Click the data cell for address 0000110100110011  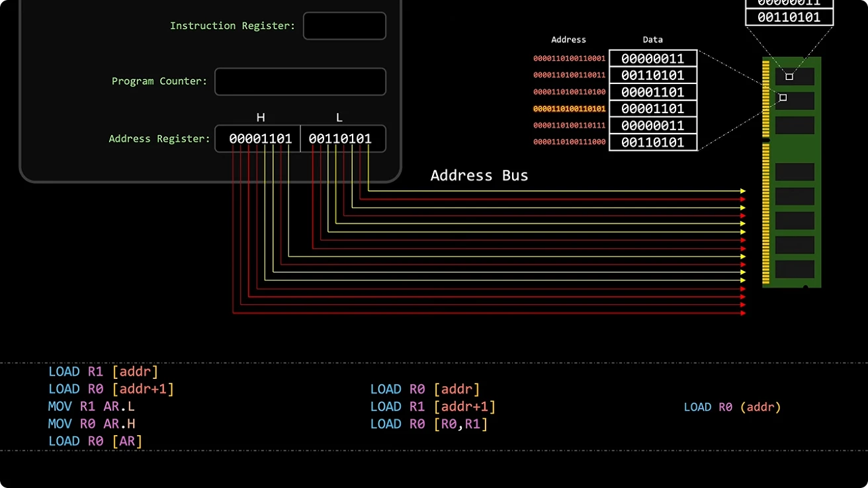pos(653,75)
